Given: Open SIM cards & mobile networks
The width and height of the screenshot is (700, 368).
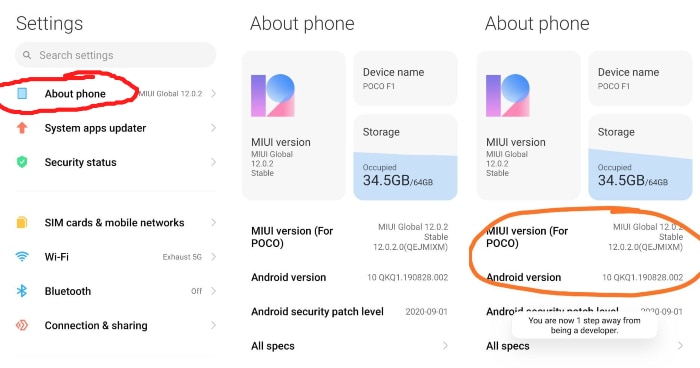Looking at the screenshot, I should [116, 222].
